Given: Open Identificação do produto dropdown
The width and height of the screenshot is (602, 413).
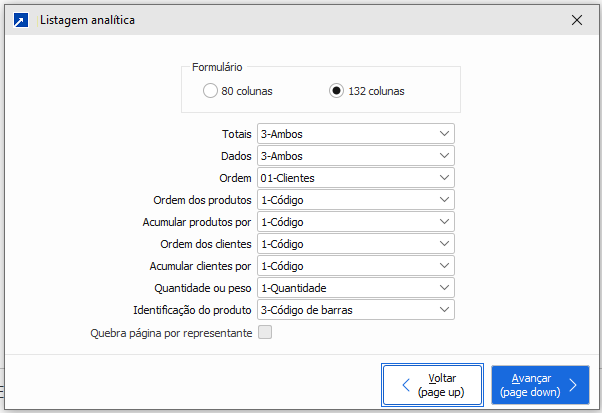Looking at the screenshot, I should (x=355, y=310).
